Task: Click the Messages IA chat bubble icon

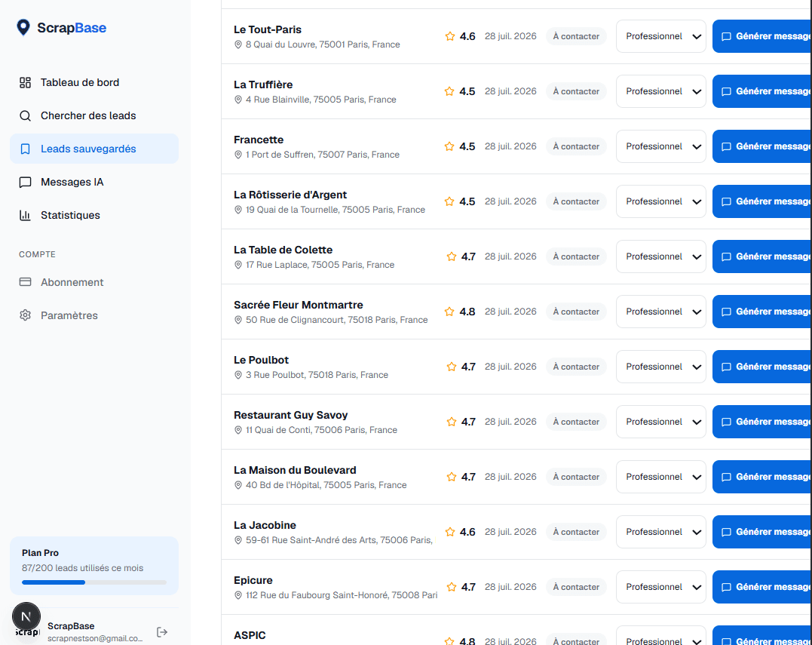Action: [25, 182]
